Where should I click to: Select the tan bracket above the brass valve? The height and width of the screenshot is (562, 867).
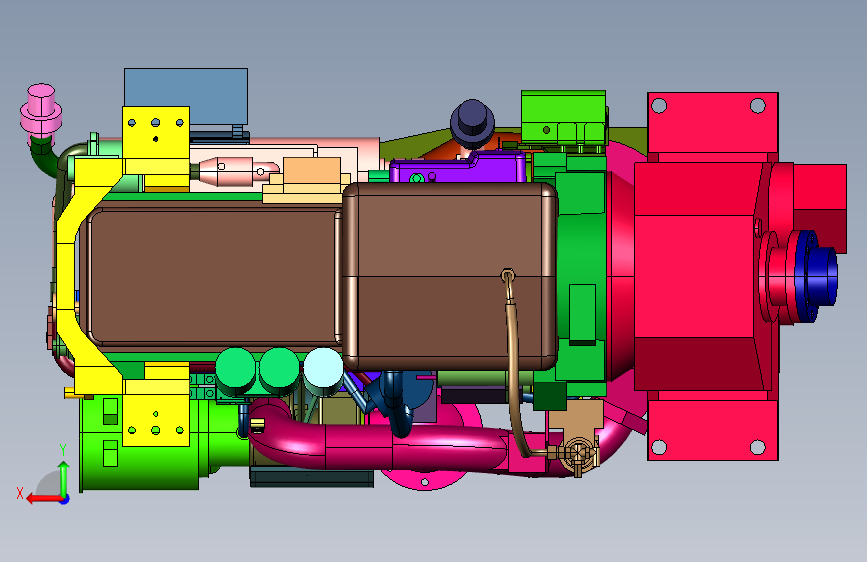(576, 418)
